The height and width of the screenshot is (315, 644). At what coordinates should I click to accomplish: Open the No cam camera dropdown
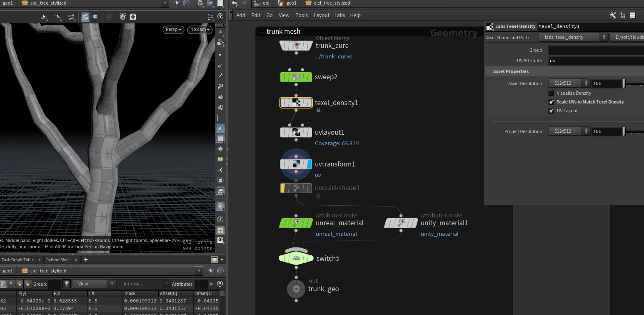tap(200, 30)
